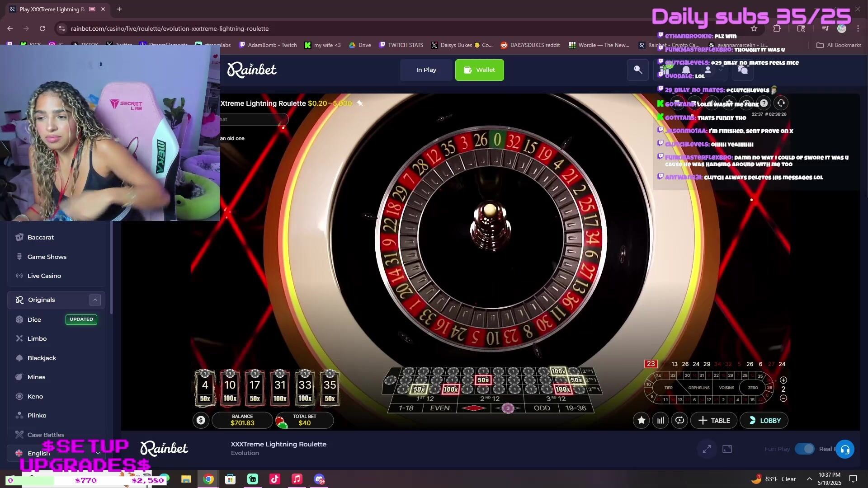The width and height of the screenshot is (868, 488).
Task: Bet on the lucky number 10 card
Action: [x=230, y=388]
